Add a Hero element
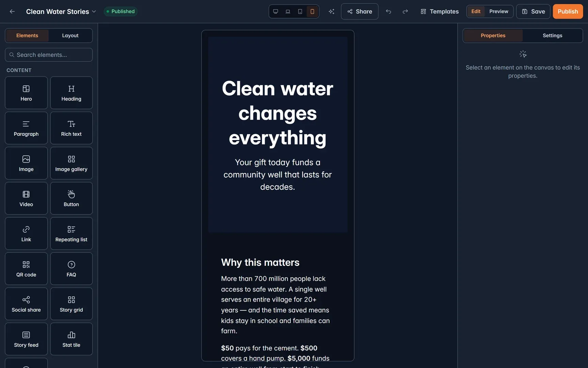This screenshot has width=588, height=368. click(x=26, y=93)
